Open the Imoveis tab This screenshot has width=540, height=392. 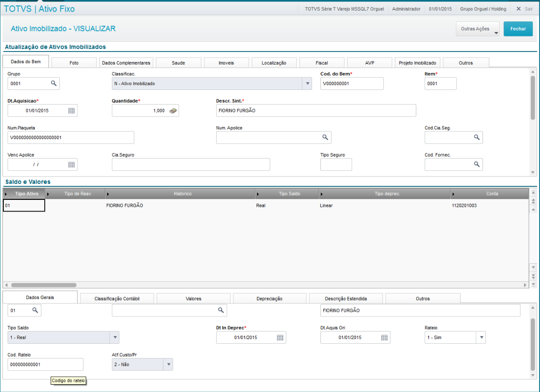tap(226, 63)
